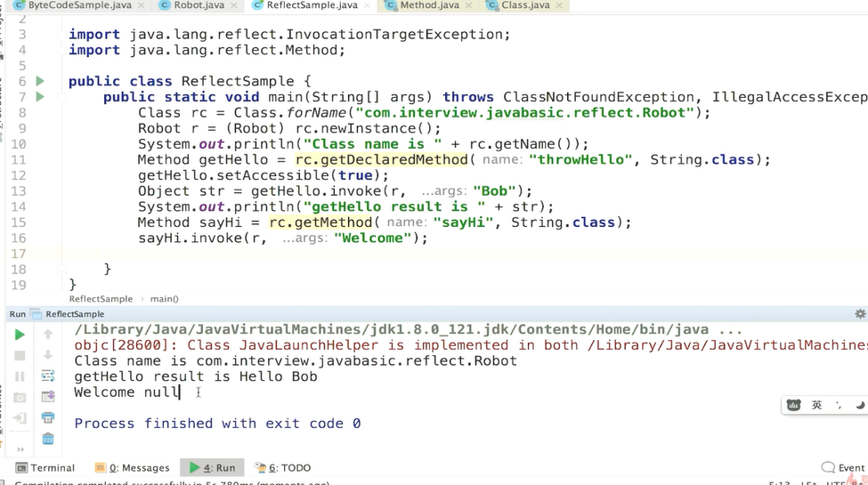This screenshot has width=868, height=485.
Task: Click the gray stop process button
Action: (x=20, y=355)
